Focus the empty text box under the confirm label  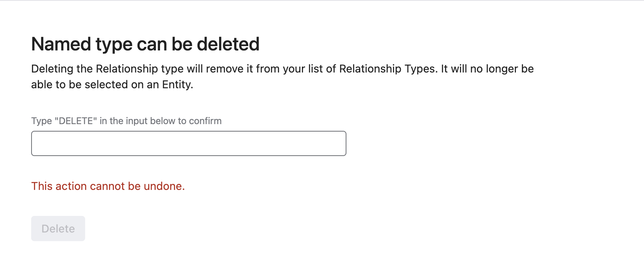(188, 143)
